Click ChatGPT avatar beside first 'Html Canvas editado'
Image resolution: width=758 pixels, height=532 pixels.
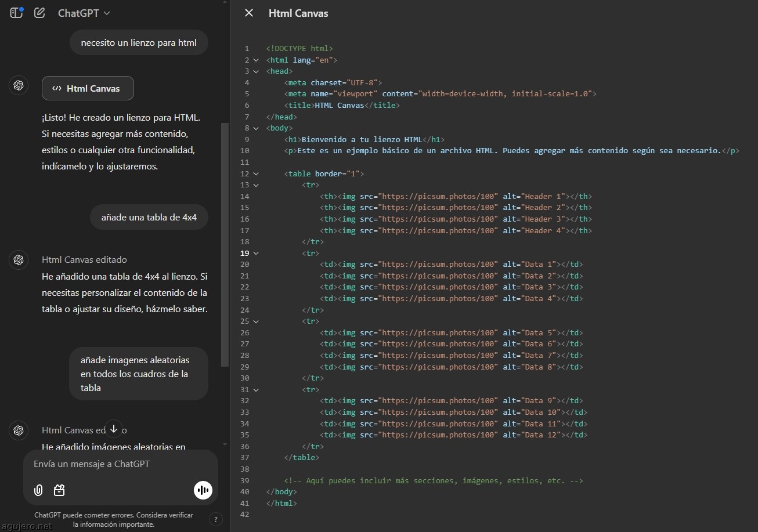(x=19, y=259)
